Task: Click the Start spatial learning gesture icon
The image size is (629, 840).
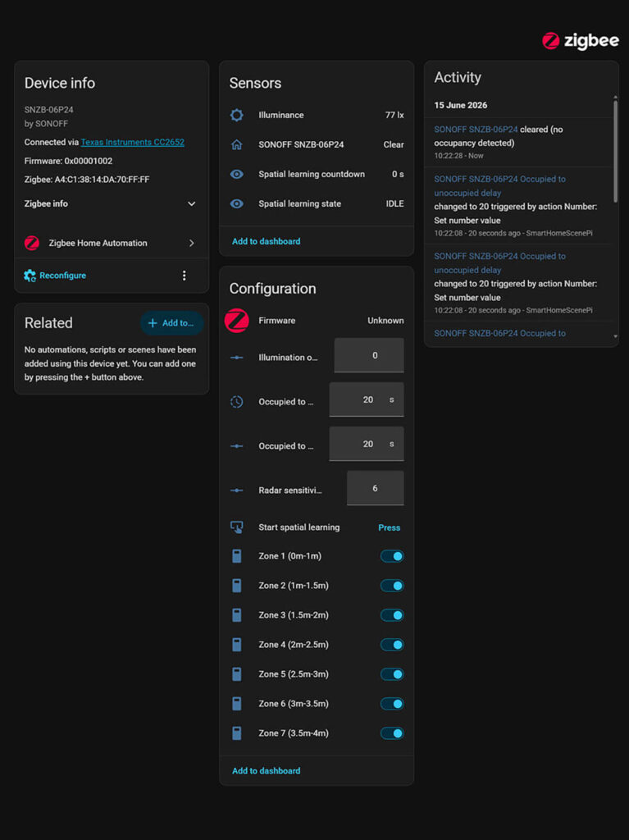Action: pos(236,527)
